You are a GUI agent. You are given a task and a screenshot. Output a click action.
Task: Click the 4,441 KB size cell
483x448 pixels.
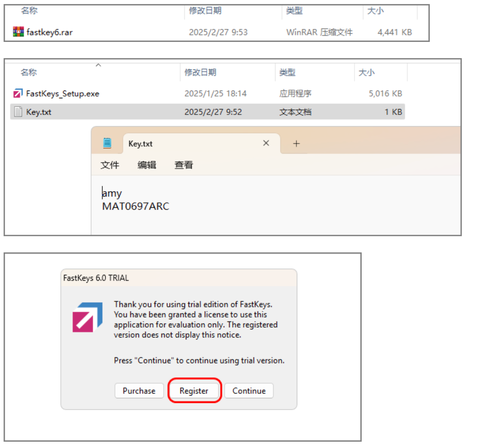click(x=395, y=32)
